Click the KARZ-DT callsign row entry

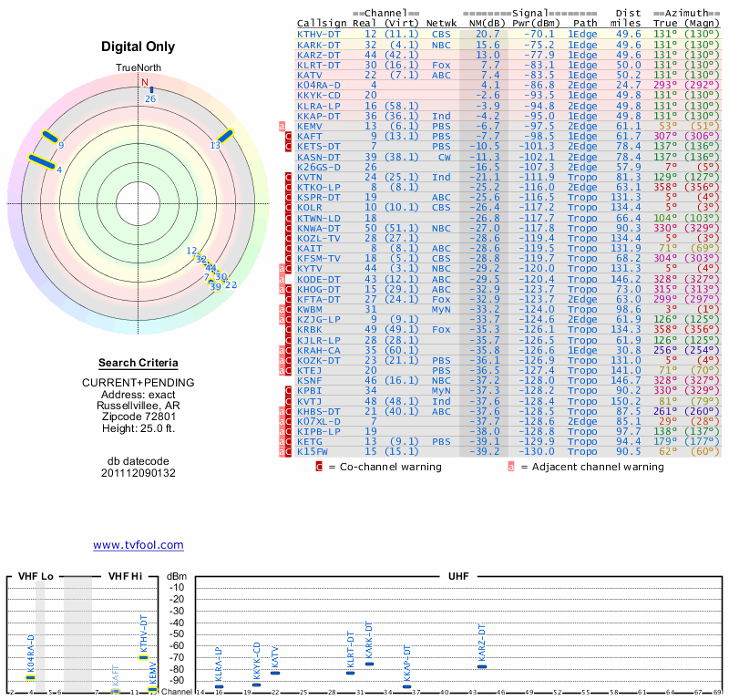319,54
